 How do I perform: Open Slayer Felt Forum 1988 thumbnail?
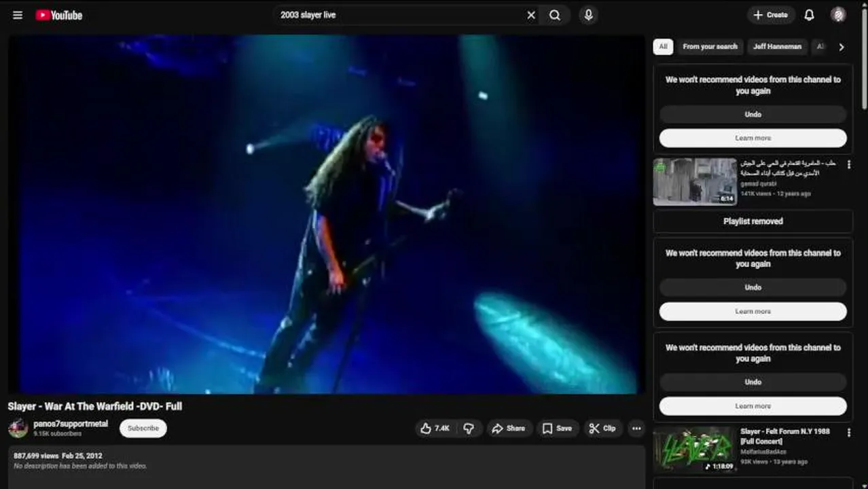click(695, 450)
